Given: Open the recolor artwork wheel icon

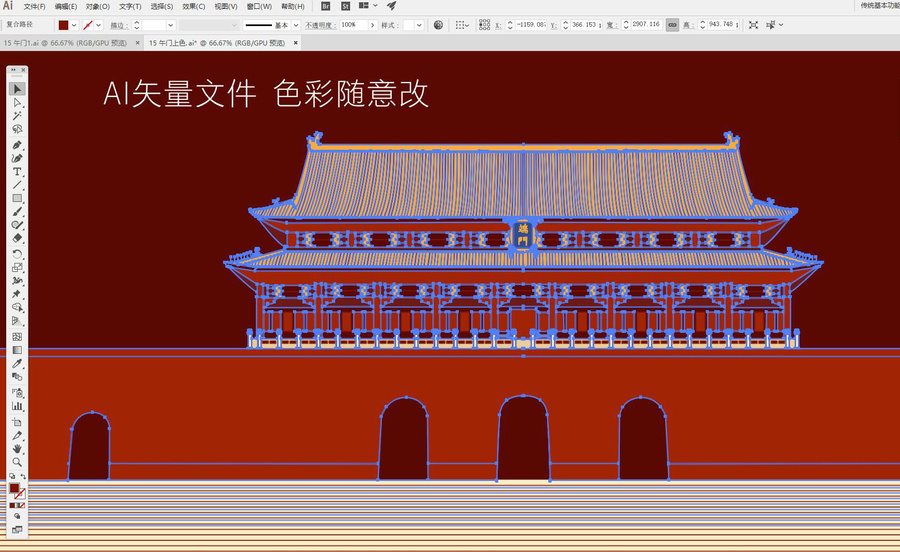Looking at the screenshot, I should pyautogui.click(x=438, y=25).
